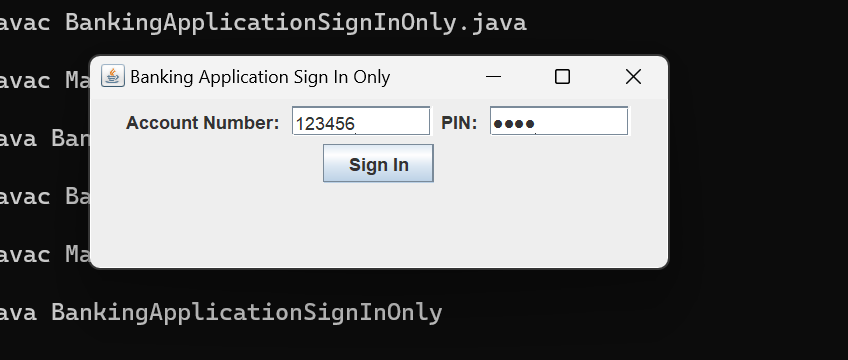The image size is (848, 360).
Task: Click the empty gray panel below Sign In
Action: pos(379,224)
